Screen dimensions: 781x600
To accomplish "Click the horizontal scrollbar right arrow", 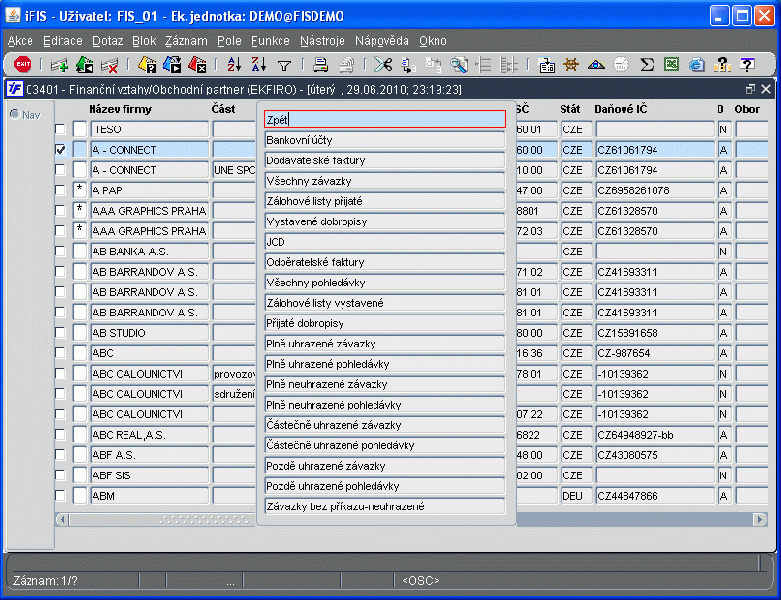I will click(760, 519).
